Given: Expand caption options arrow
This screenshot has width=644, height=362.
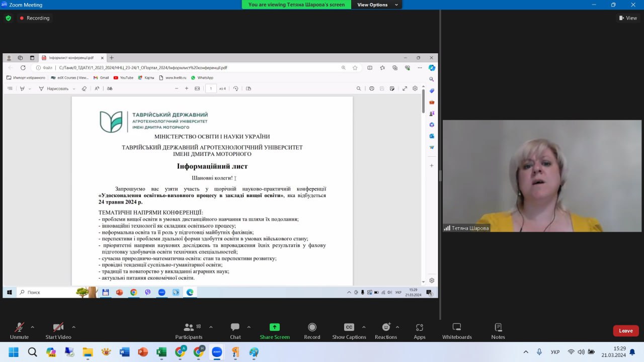Looking at the screenshot, I should [x=364, y=327].
